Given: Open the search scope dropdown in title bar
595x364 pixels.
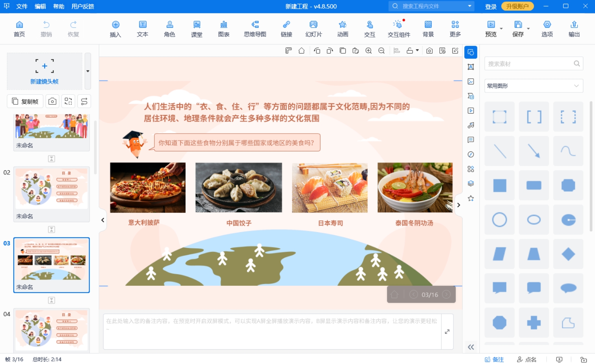Looking at the screenshot, I should coord(470,6).
